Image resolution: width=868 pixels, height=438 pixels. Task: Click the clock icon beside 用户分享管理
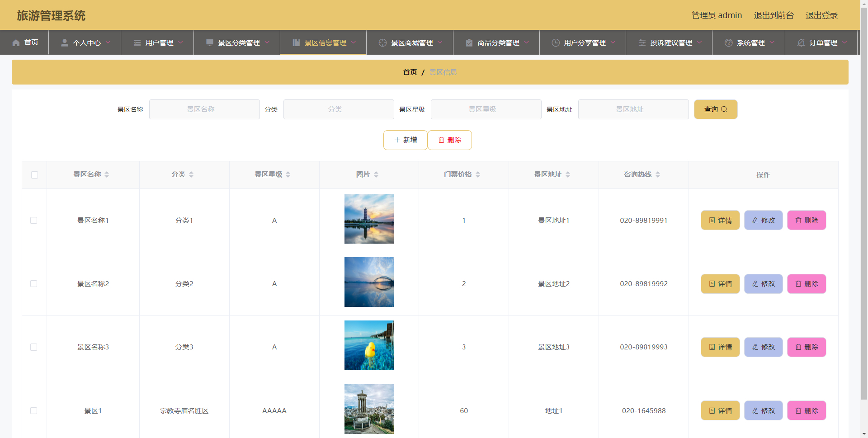tap(555, 42)
